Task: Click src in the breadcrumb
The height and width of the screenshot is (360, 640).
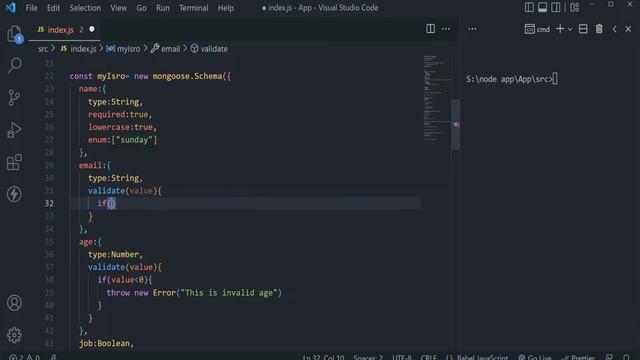Action: pyautogui.click(x=43, y=49)
